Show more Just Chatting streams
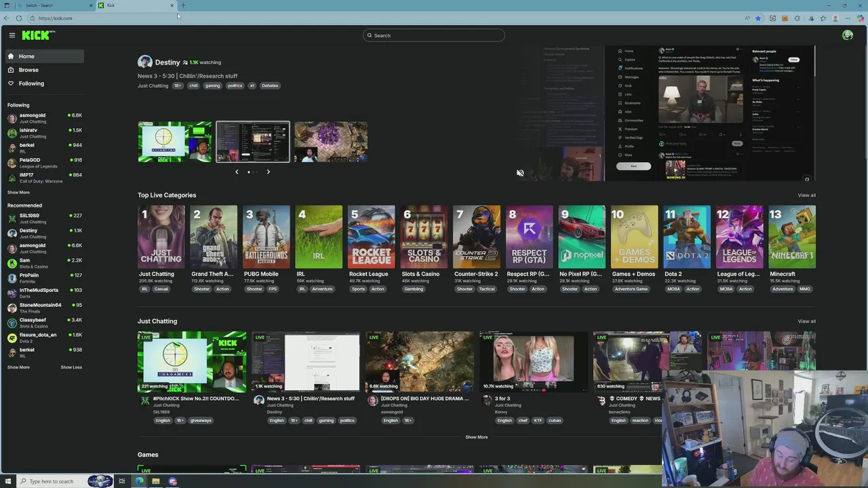The image size is (868, 488). point(476,437)
